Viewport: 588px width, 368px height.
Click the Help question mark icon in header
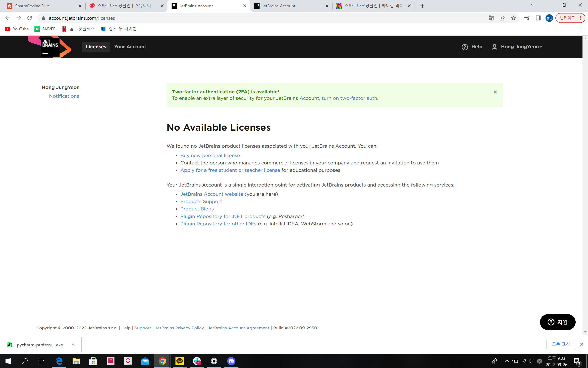click(465, 47)
